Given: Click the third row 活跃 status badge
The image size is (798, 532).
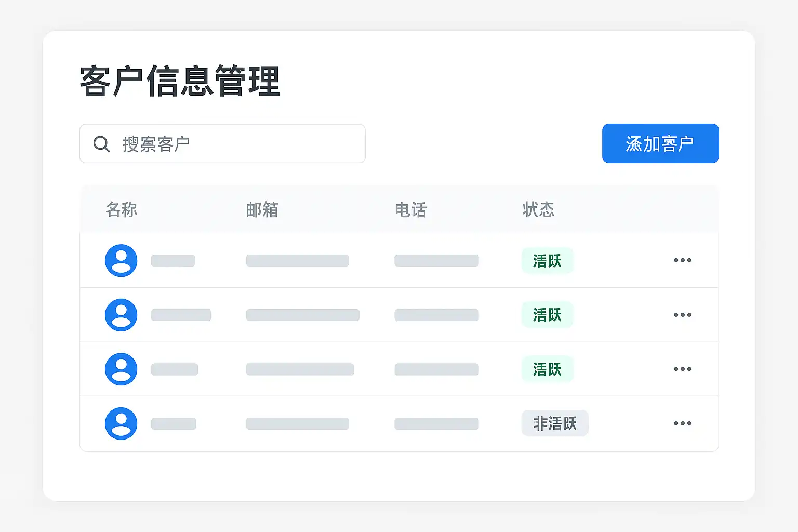Looking at the screenshot, I should [x=547, y=369].
